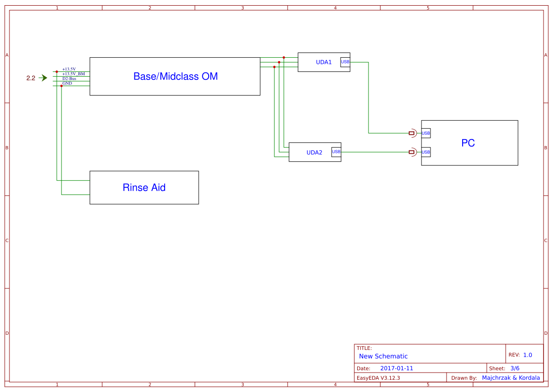Image resolution: width=553 pixels, height=392 pixels.
Task: Click the +13.5V_BM net label
Action: tap(74, 74)
